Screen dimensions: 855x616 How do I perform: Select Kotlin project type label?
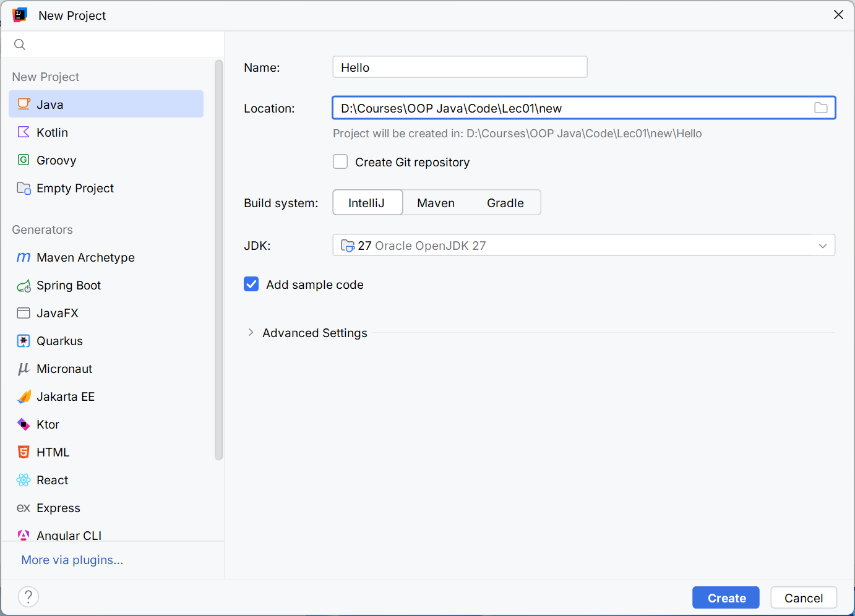click(x=52, y=132)
